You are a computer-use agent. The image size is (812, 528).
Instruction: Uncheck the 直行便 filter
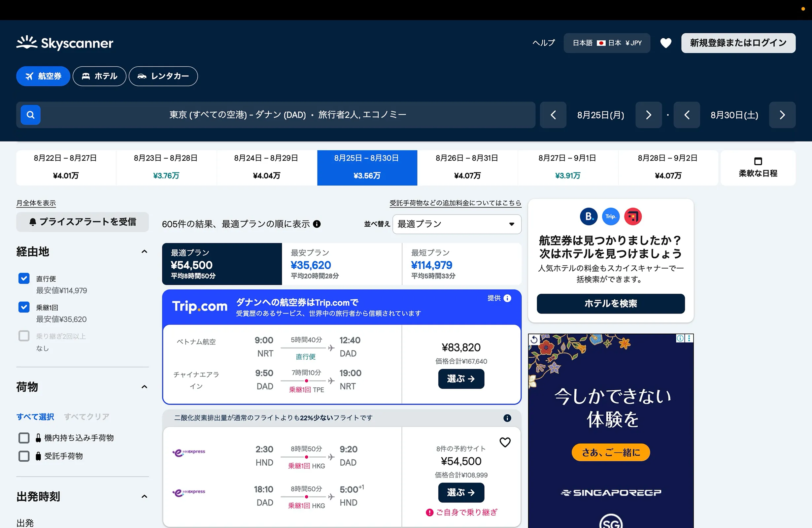[23, 278]
